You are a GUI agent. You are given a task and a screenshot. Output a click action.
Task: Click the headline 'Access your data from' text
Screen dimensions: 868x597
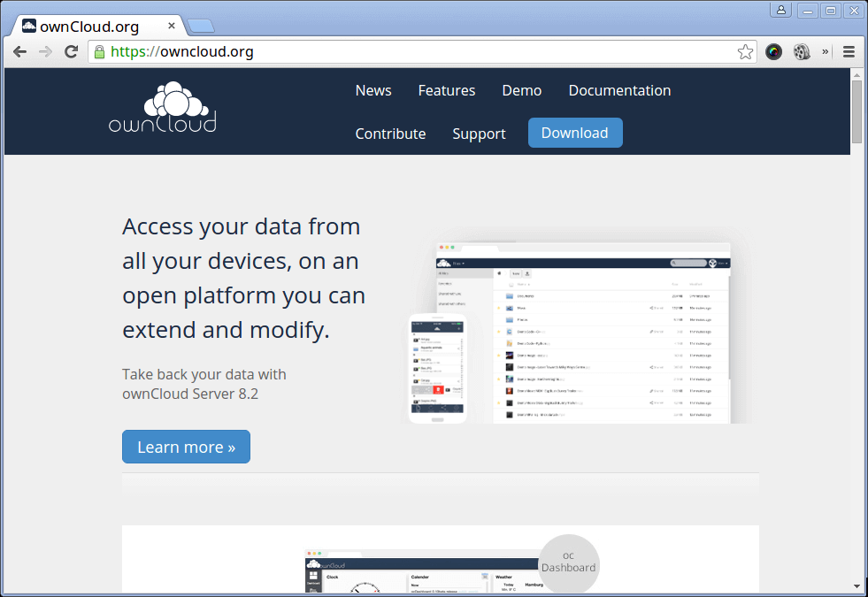pyautogui.click(x=242, y=226)
